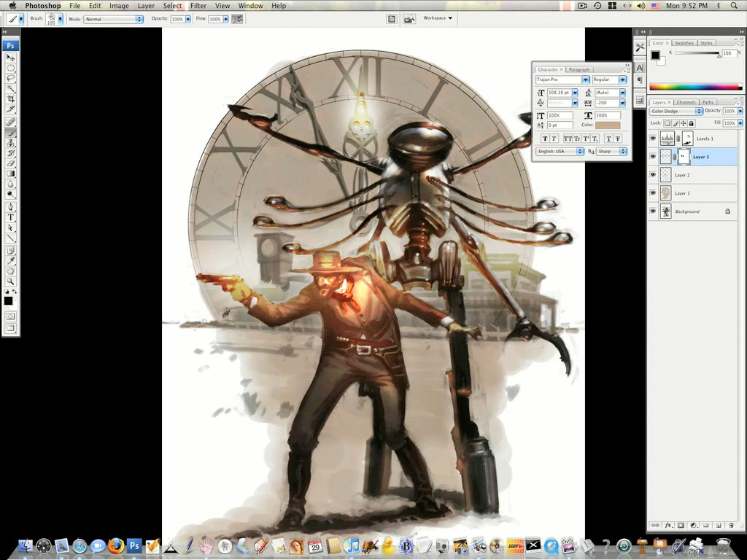The height and width of the screenshot is (560, 747).
Task: Hide the Background layer eye icon
Action: click(653, 211)
